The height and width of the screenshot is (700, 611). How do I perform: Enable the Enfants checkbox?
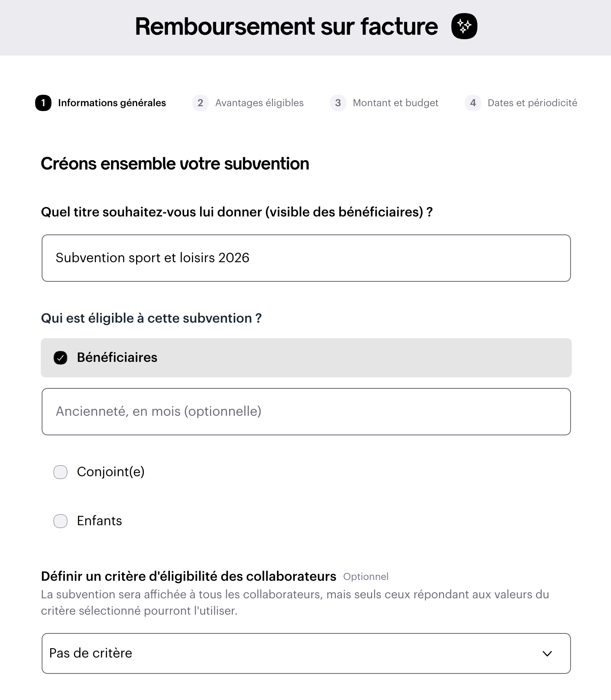point(60,521)
